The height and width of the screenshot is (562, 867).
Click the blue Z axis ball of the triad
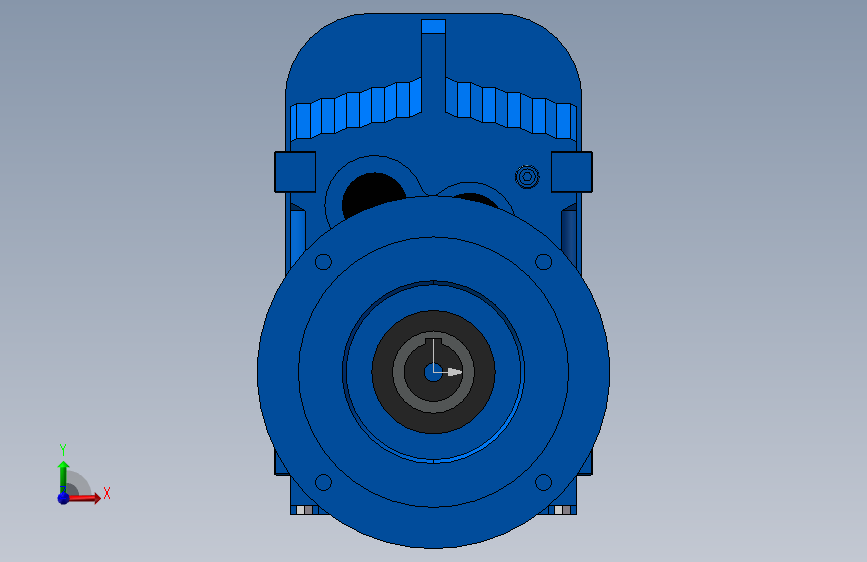coord(63,498)
